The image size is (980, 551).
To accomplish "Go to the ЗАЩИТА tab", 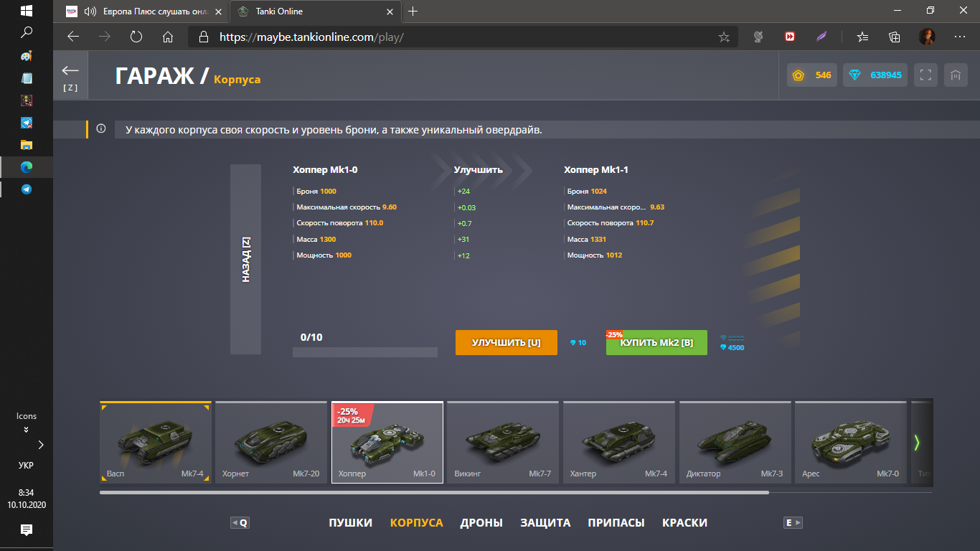I will click(x=545, y=523).
